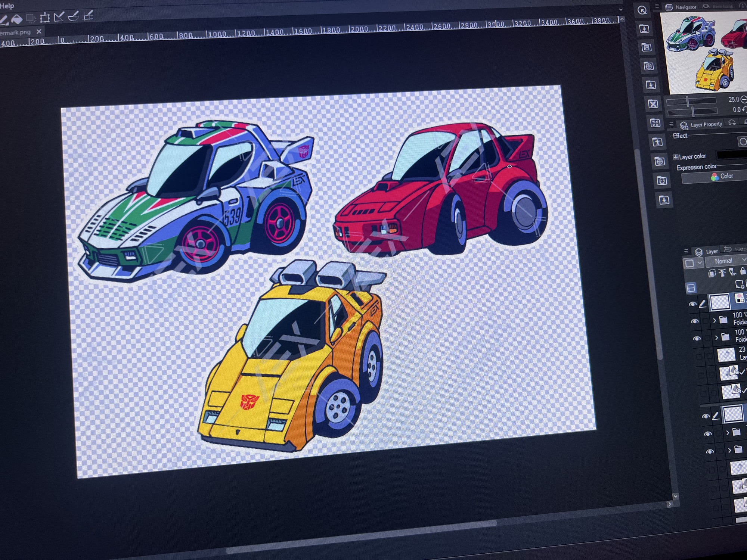The width and height of the screenshot is (747, 560).
Task: Expand the Layer color options
Action: point(675,157)
